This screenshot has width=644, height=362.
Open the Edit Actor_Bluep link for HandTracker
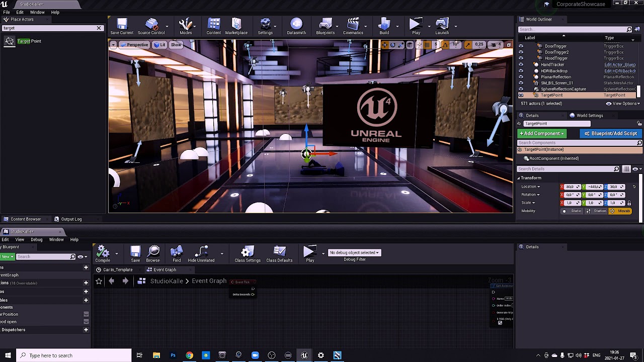pos(620,65)
